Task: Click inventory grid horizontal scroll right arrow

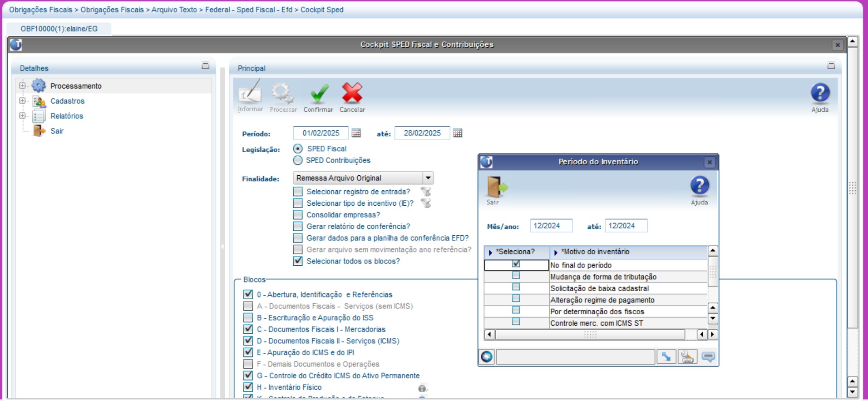Action: [x=712, y=335]
